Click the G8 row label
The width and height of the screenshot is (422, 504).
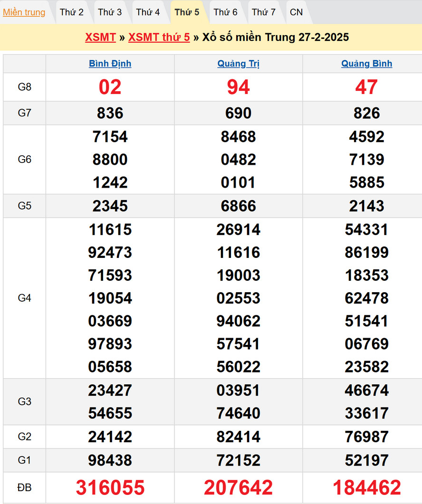(x=25, y=87)
